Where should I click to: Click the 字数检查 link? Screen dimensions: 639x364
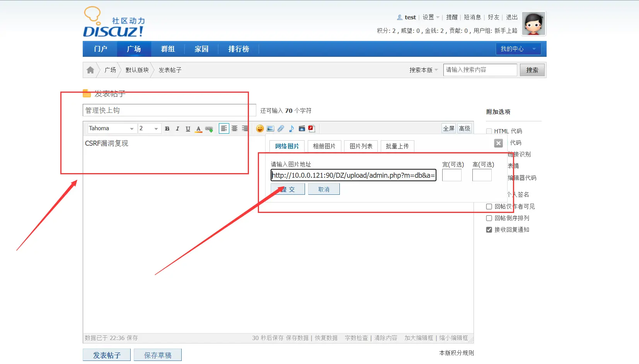(356, 338)
